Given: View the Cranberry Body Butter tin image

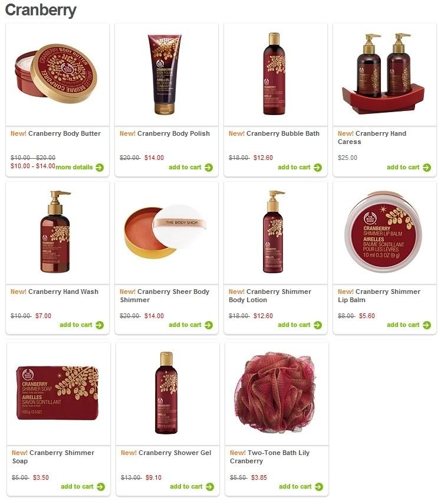Looking at the screenshot, I should pos(56,74).
